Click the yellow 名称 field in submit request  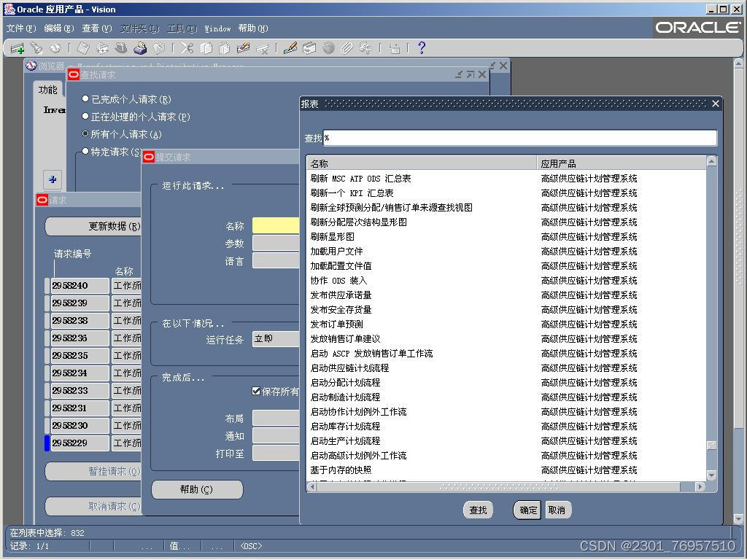[276, 226]
